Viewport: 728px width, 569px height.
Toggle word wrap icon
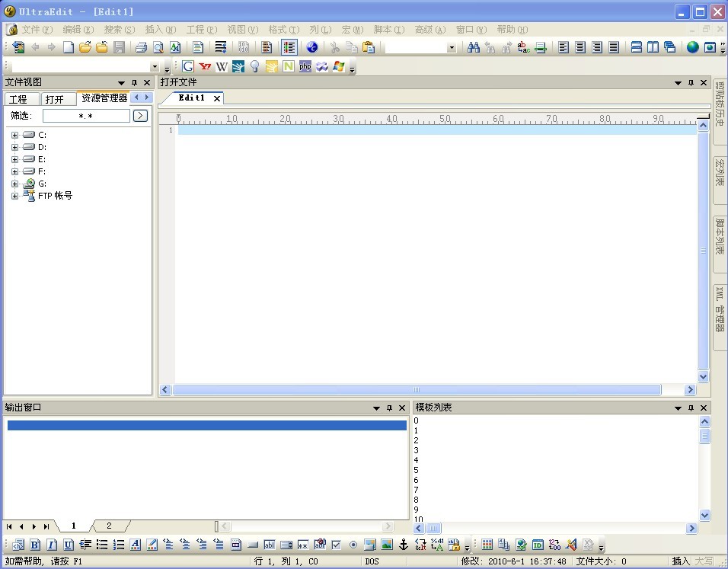tap(221, 47)
